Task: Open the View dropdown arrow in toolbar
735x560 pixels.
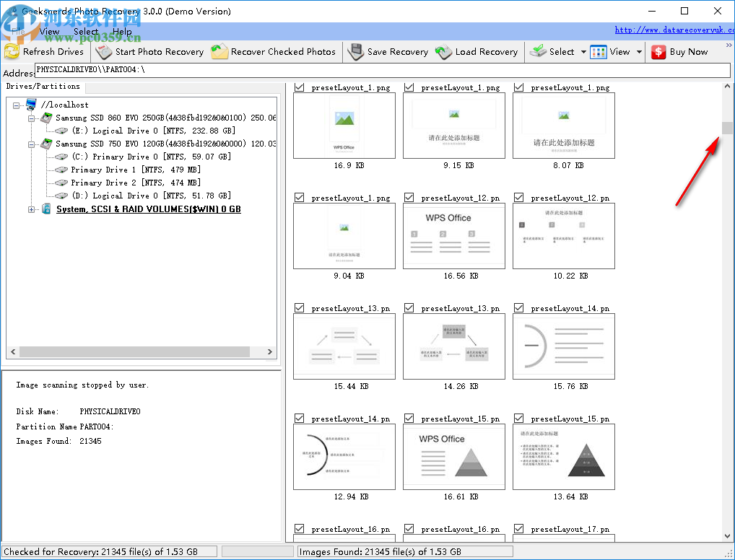Action: (x=639, y=52)
